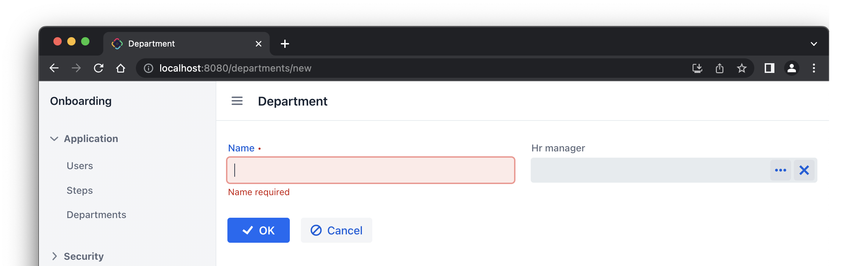868x266 pixels.
Task: Open the tab search dropdown arrow
Action: 814,44
